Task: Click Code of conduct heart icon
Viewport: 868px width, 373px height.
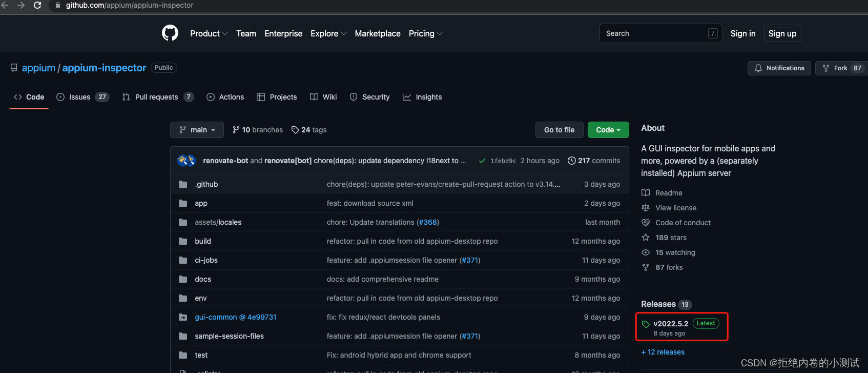Action: pos(646,223)
